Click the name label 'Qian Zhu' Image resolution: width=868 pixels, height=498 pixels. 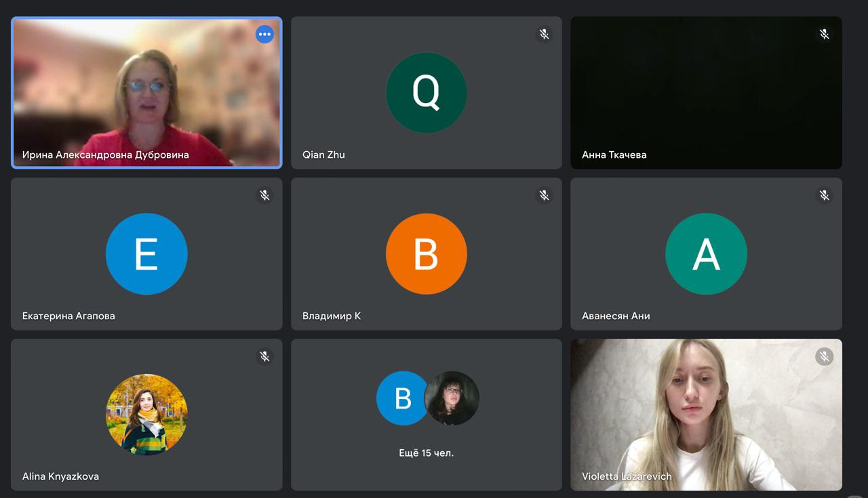pyautogui.click(x=323, y=155)
